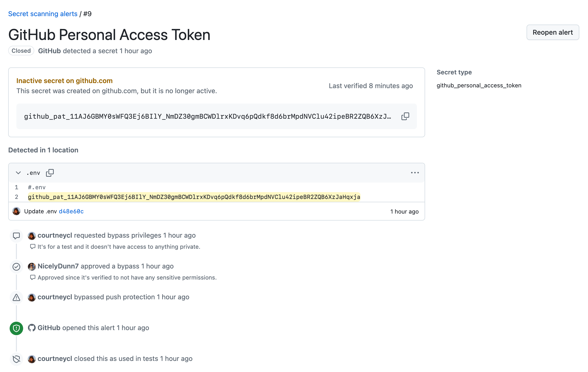This screenshot has height=372, width=588.
Task: Select the github_personal_access_token type label
Action: [479, 85]
